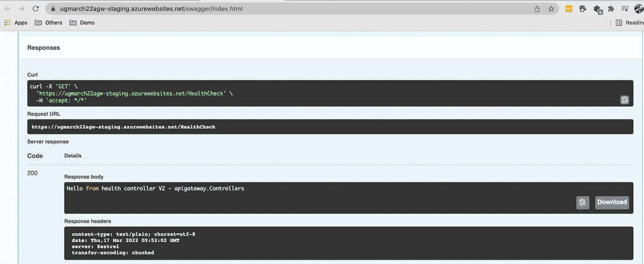Viewport: 644px width, 264px height.
Task: Expand the Demo bookmarks folder
Action: point(81,23)
